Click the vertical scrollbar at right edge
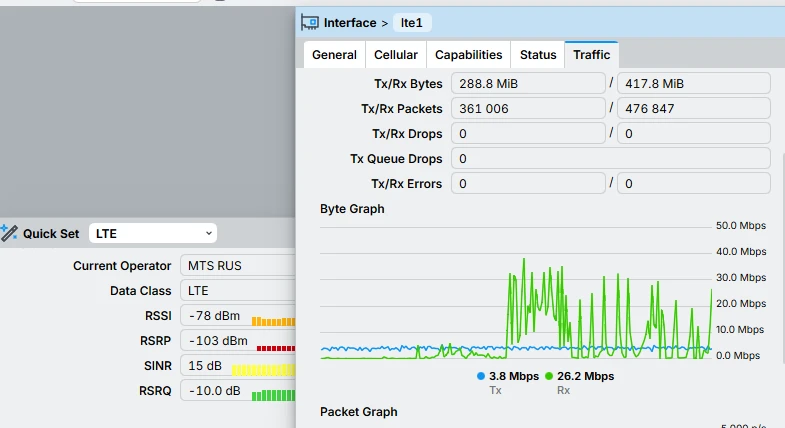Viewport: 785px width, 428px height. [782, 258]
